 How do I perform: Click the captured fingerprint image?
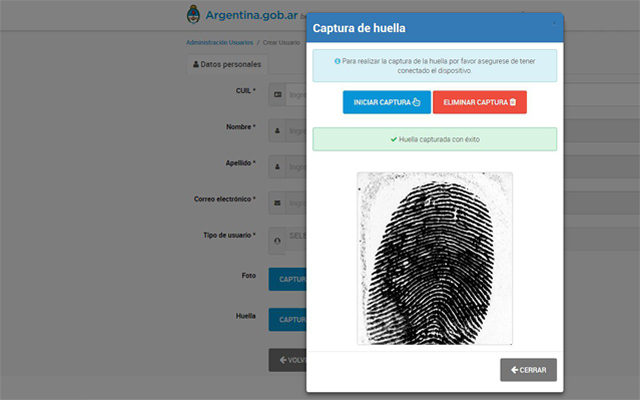435,258
